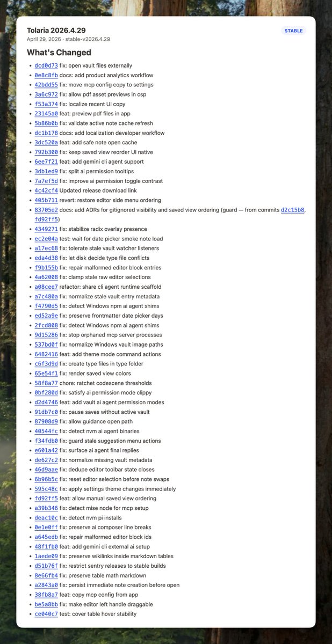Open commit a17ec68

pyautogui.click(x=46, y=248)
